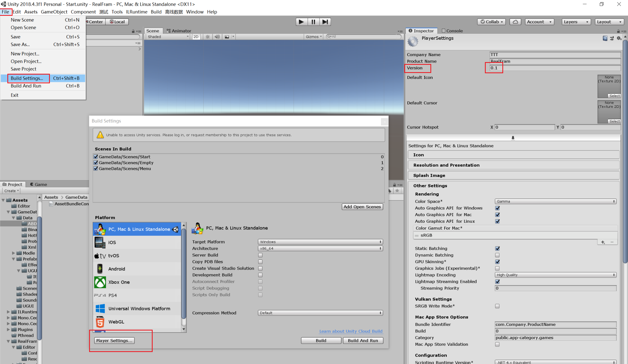Select the tvOS platform
The image size is (628, 364).
pos(137,256)
